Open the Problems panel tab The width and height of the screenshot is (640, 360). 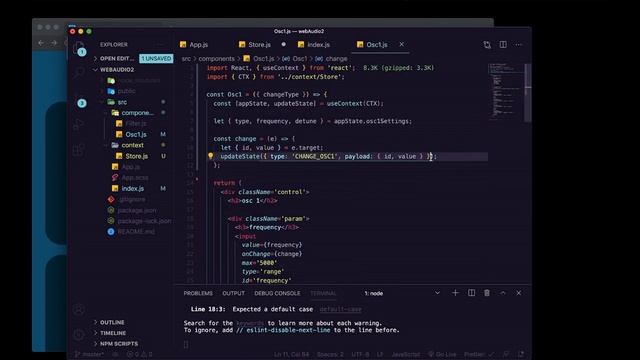coord(198,293)
